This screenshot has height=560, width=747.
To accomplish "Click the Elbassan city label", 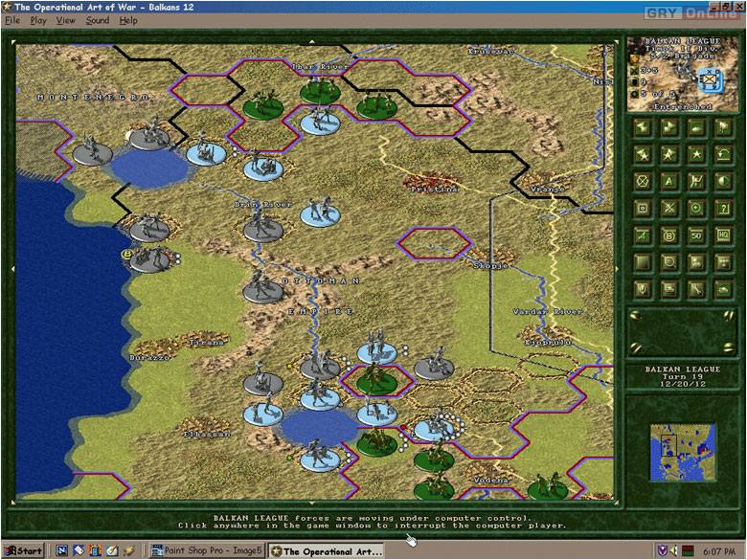I will point(207,434).
